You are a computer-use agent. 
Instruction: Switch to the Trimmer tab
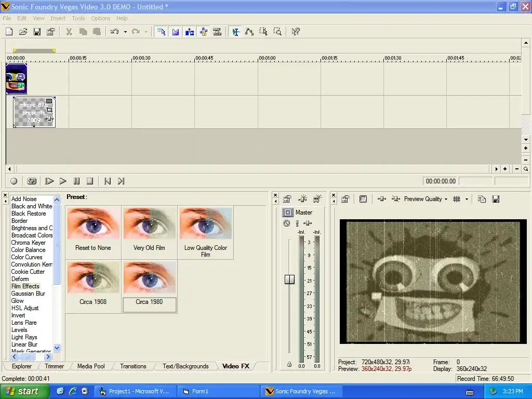click(54, 366)
